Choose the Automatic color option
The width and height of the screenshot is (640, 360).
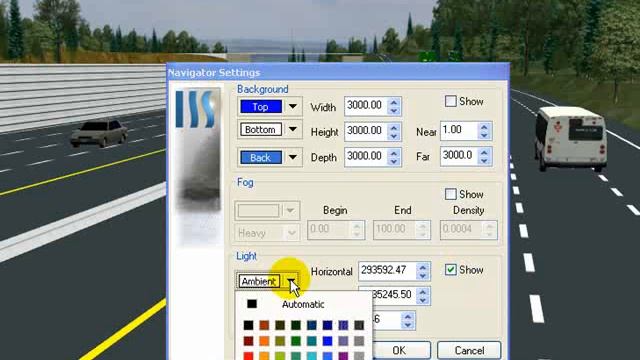coord(303,304)
